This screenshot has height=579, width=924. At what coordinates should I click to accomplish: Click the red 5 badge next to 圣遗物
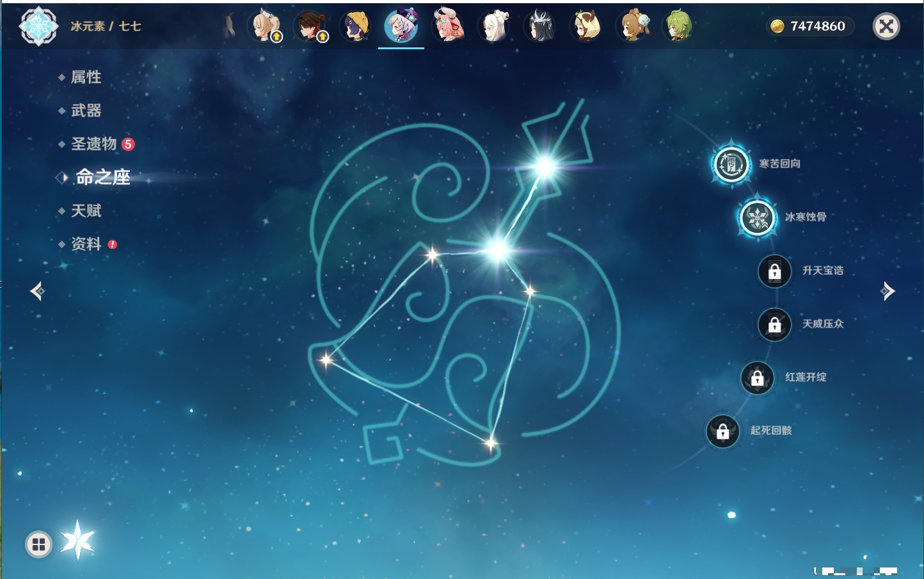[128, 144]
